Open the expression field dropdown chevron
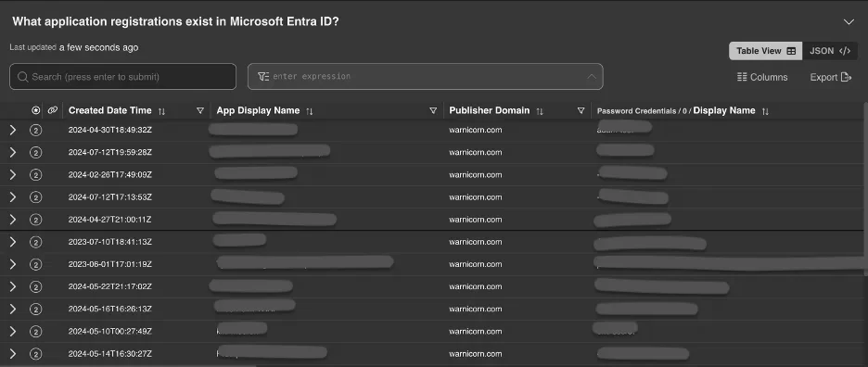The height and width of the screenshot is (367, 868). [592, 76]
